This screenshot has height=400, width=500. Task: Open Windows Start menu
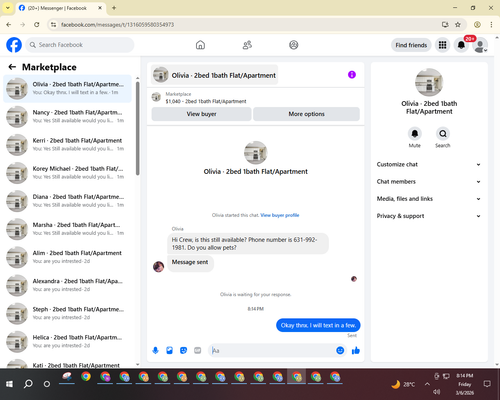pyautogui.click(x=9, y=384)
